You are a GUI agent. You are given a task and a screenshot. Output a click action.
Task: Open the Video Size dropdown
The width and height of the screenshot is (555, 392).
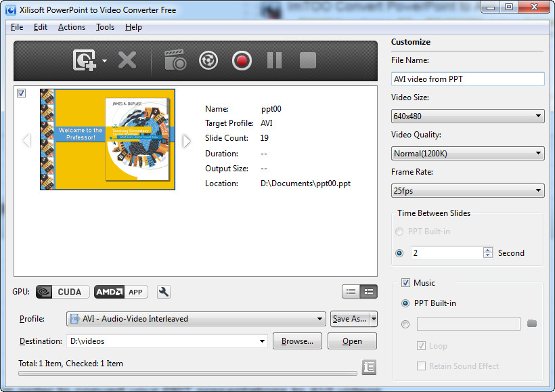click(467, 116)
